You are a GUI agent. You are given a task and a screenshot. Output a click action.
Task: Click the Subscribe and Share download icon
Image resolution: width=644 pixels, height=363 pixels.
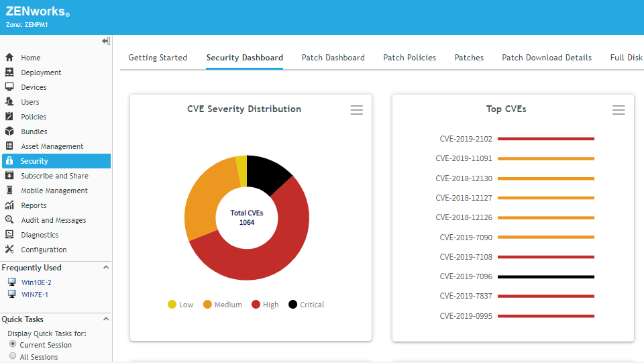click(9, 175)
